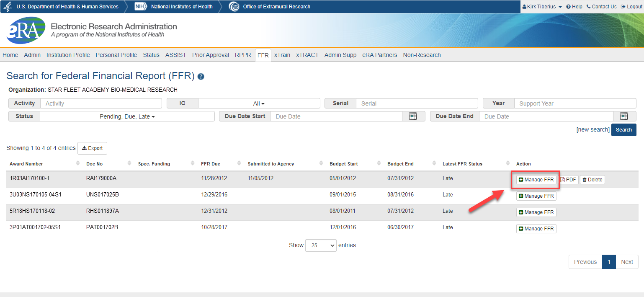Delete the FFR for 1R03AI170100-1
The width and height of the screenshot is (644, 297).
[x=592, y=180]
